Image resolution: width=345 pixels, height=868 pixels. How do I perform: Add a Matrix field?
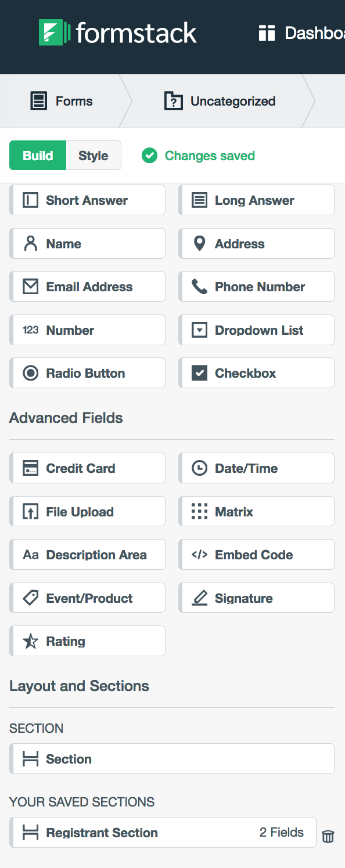(x=256, y=512)
